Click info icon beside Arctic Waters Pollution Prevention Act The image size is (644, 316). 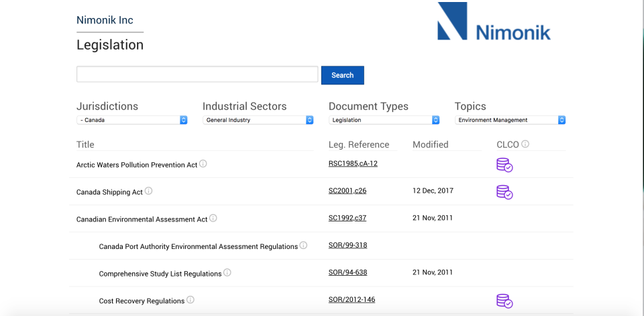coord(203,164)
